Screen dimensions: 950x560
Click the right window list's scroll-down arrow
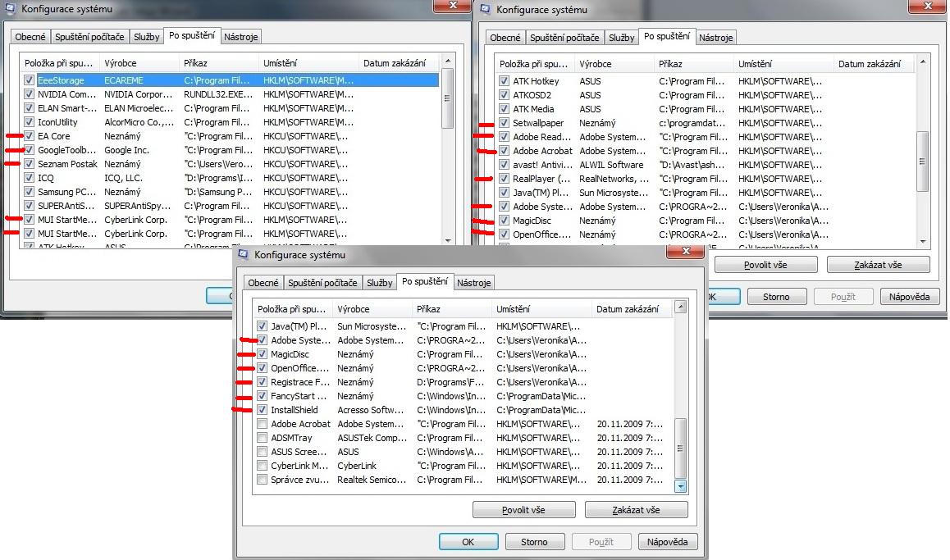click(x=923, y=241)
